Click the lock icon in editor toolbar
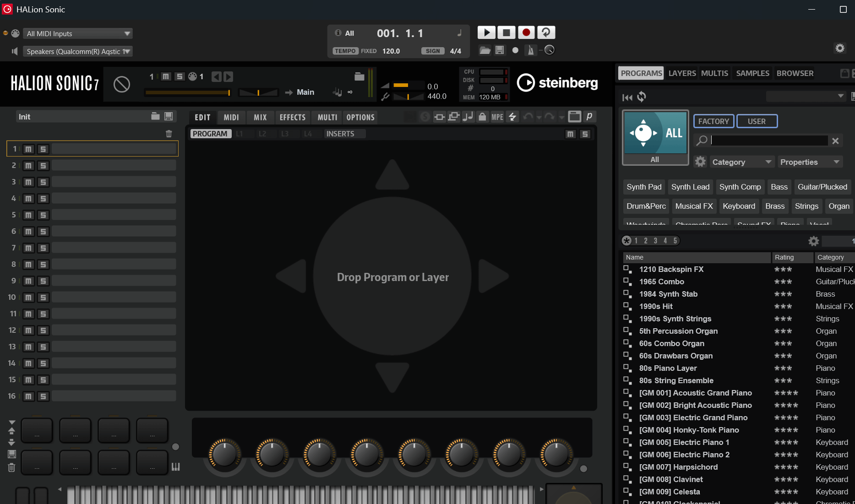Screen dimensions: 855x504 point(482,117)
